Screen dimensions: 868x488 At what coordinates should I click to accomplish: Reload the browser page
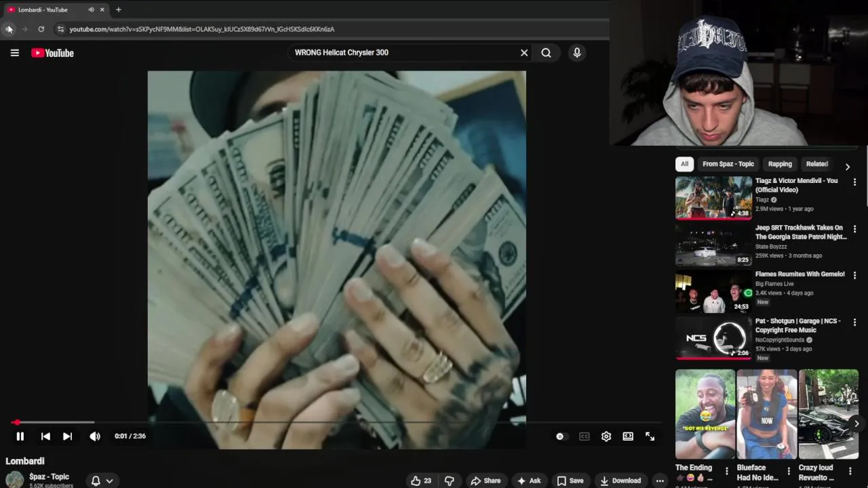tap(41, 29)
